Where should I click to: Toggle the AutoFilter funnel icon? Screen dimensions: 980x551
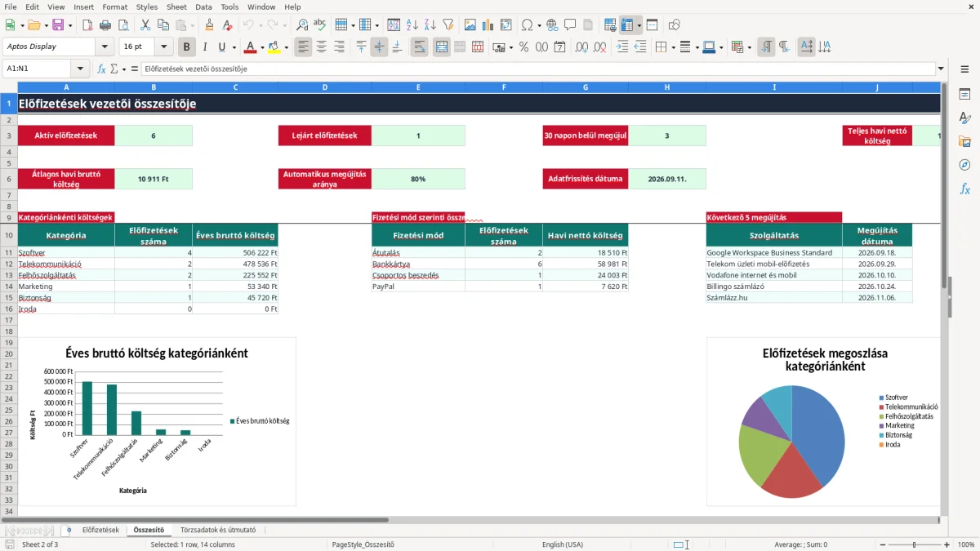(448, 25)
